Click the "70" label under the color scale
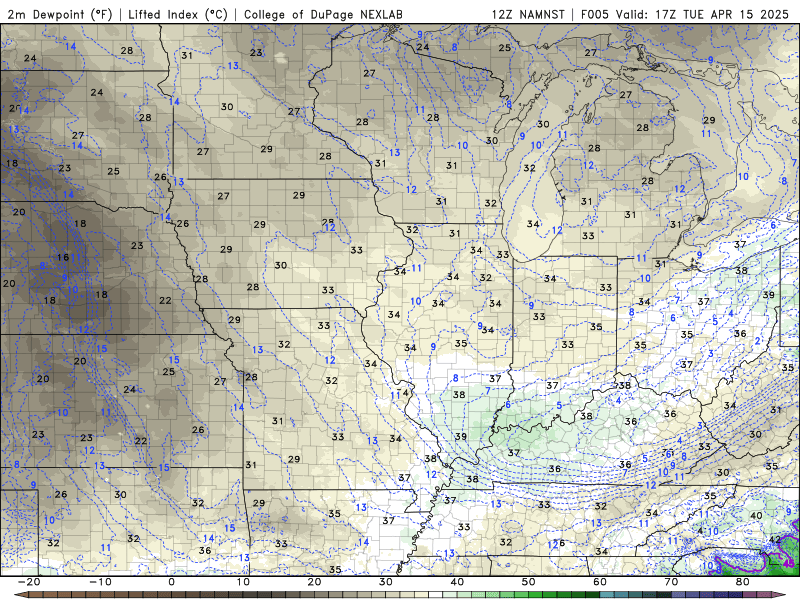Viewport: 800px width, 600px height. point(671,582)
